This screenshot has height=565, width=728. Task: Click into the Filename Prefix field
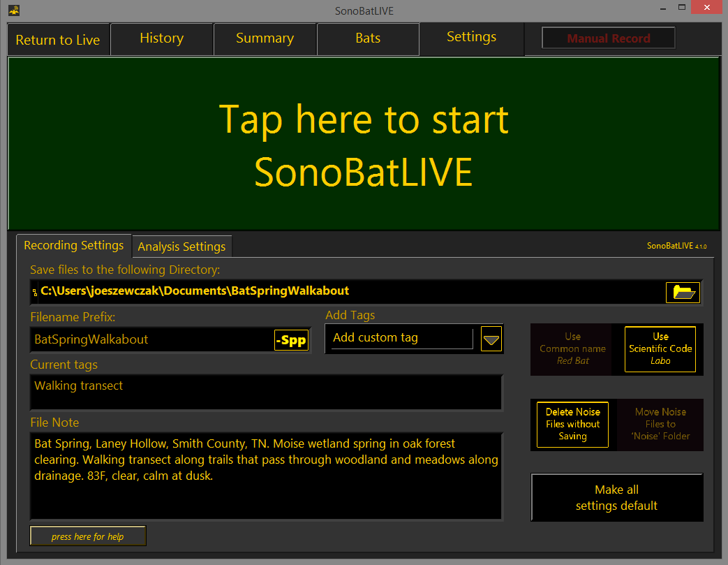coord(150,340)
